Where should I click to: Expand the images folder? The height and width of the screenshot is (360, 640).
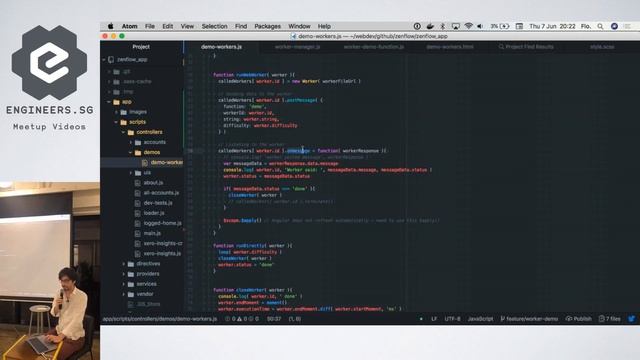(116, 112)
